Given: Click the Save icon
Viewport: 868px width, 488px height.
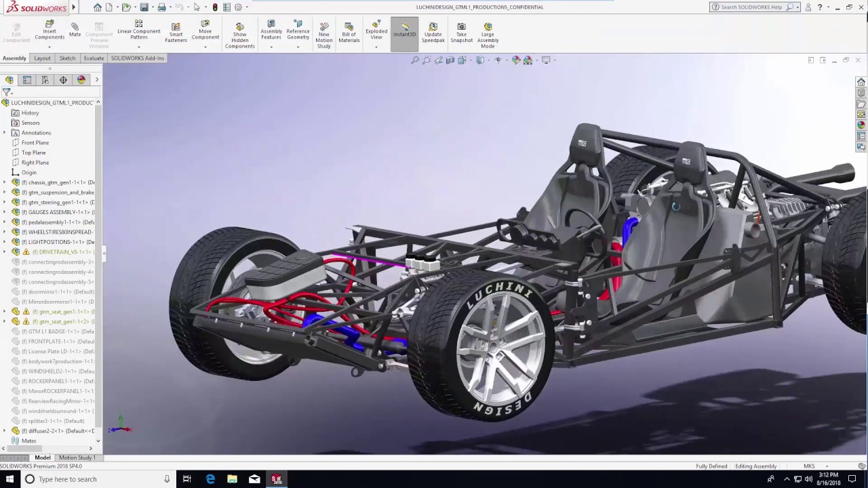Looking at the screenshot, I should click(144, 7).
